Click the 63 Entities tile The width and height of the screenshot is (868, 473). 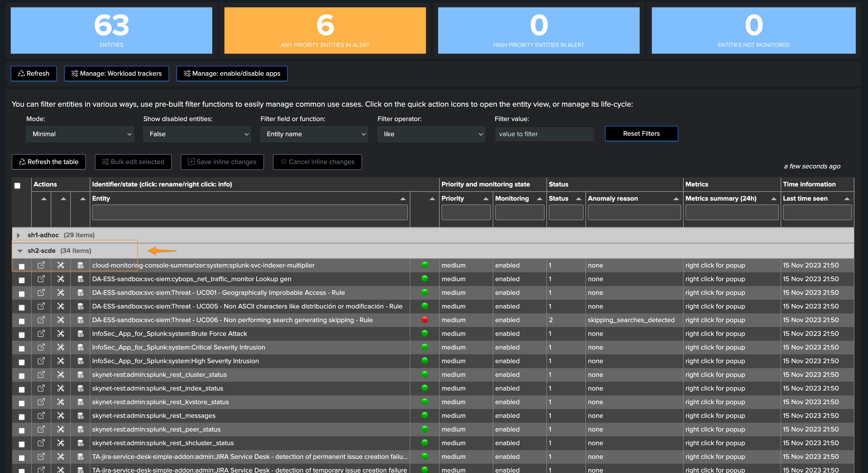pos(111,30)
